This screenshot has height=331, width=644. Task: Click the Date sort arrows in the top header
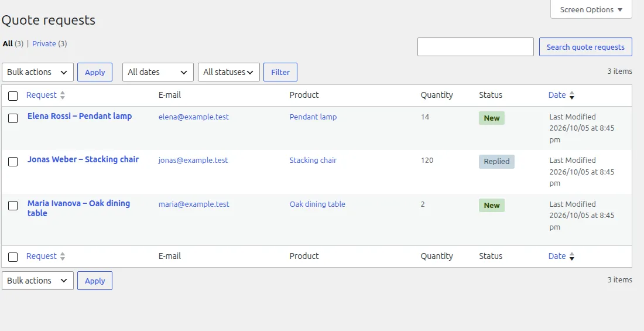tap(572, 95)
